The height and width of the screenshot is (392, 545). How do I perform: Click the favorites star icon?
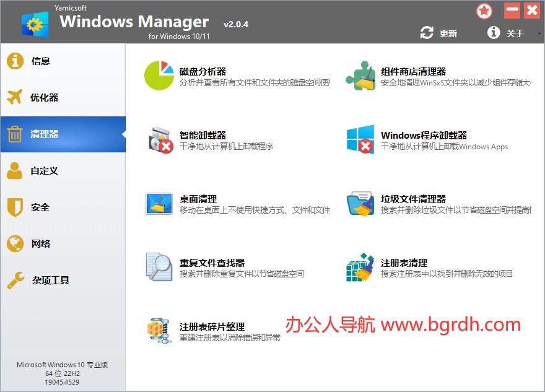click(484, 11)
